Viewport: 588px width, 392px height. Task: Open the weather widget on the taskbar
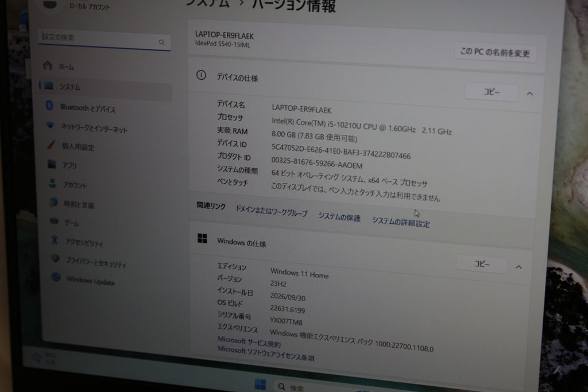[44, 358]
